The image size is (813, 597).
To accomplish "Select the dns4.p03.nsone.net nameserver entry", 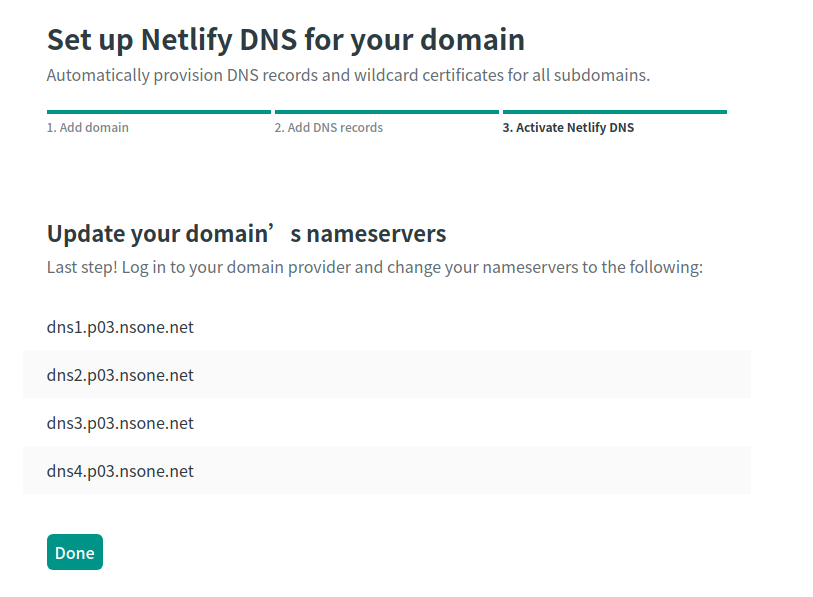I will pyautogui.click(x=119, y=471).
